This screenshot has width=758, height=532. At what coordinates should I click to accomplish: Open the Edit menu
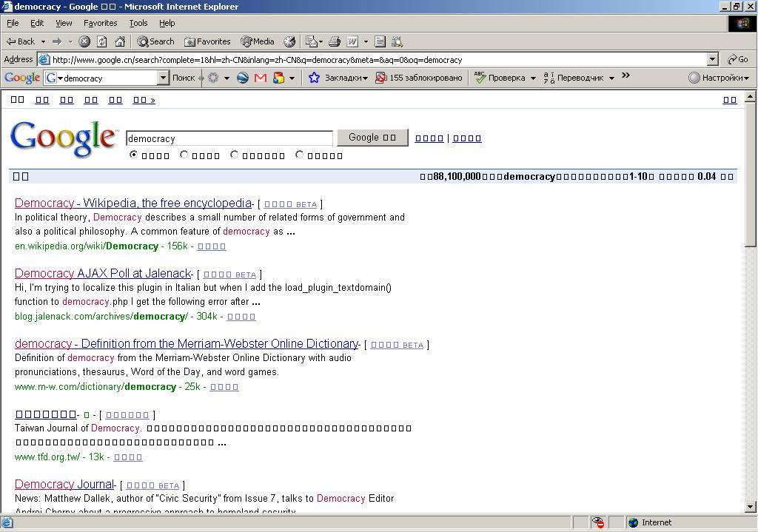(x=37, y=23)
